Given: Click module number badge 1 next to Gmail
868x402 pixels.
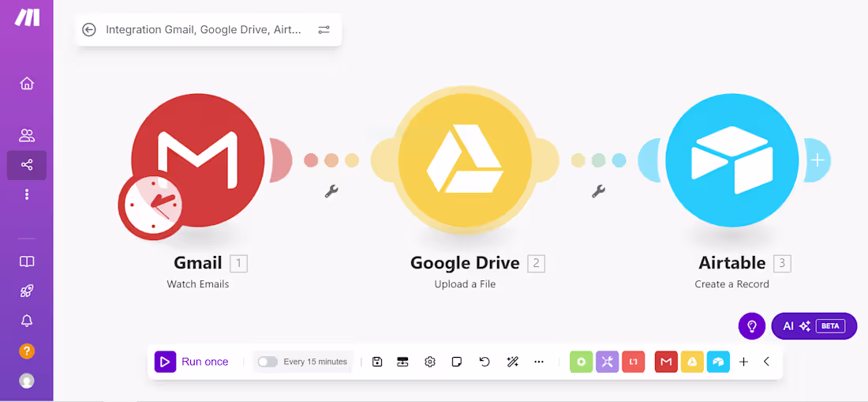Looking at the screenshot, I should 238,264.
